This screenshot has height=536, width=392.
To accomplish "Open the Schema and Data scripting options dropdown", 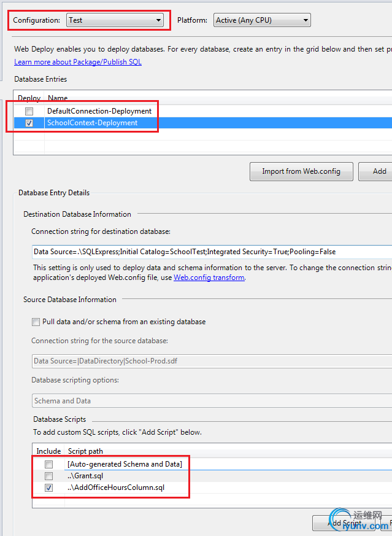I will pyautogui.click(x=212, y=401).
